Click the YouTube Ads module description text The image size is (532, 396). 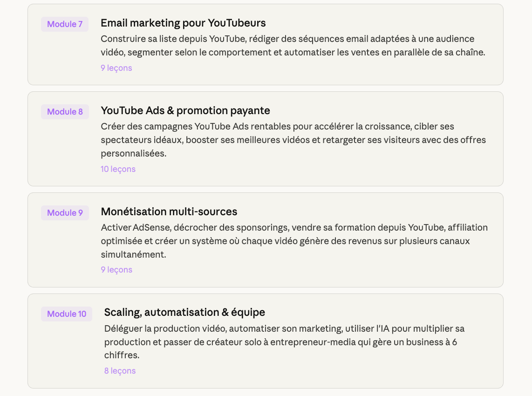pos(293,140)
